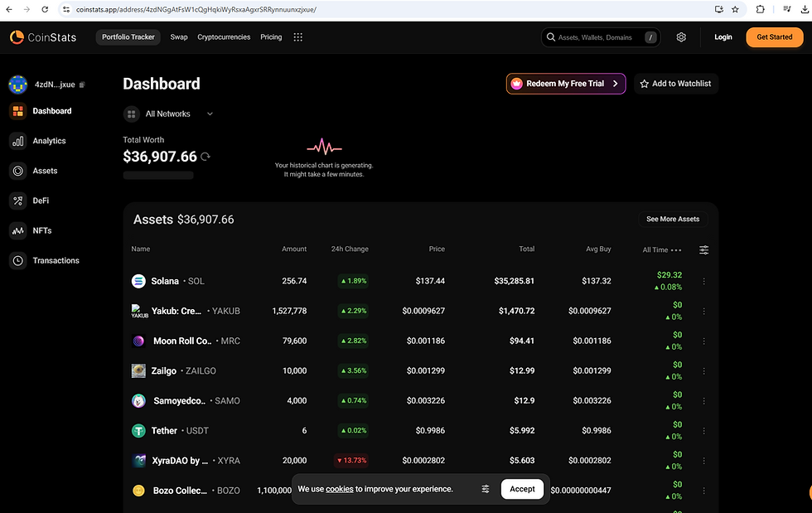
Task: Click the Samoyedcoin coin icon
Action: (138, 400)
